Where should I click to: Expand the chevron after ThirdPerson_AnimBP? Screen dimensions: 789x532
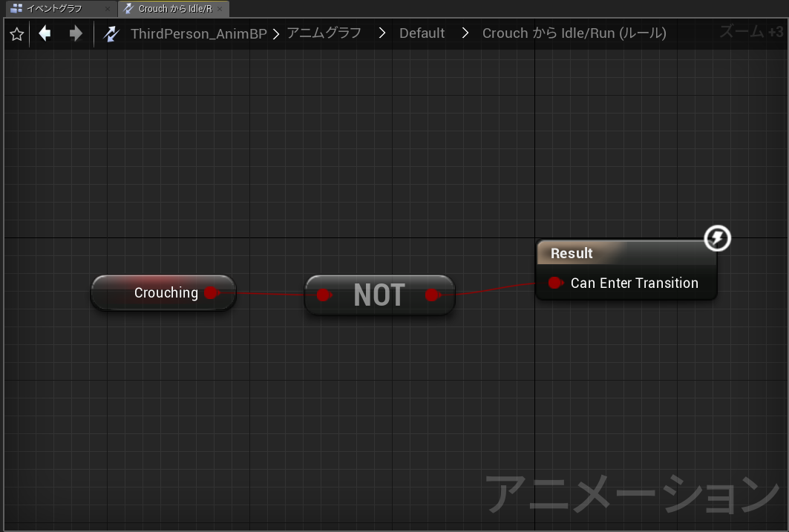(276, 33)
